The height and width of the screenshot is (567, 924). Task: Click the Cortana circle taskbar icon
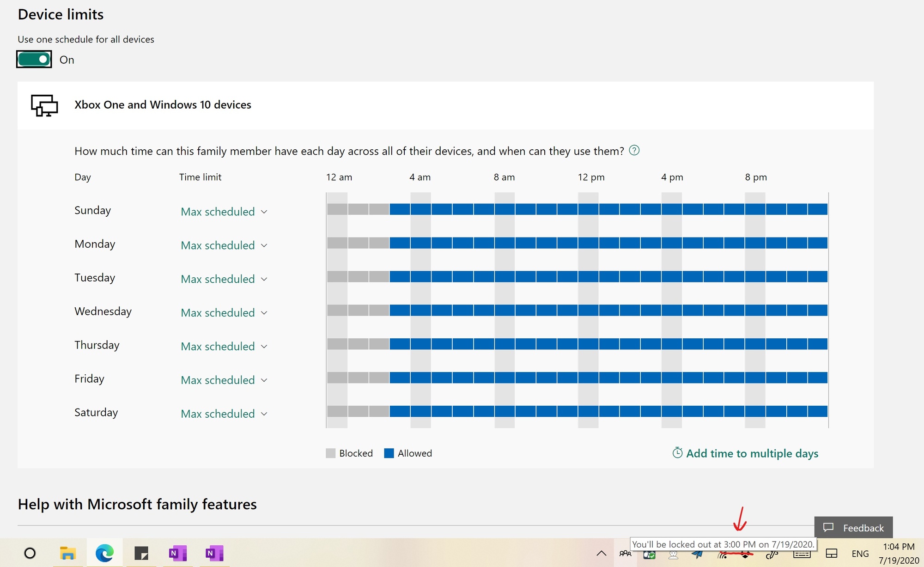point(30,553)
